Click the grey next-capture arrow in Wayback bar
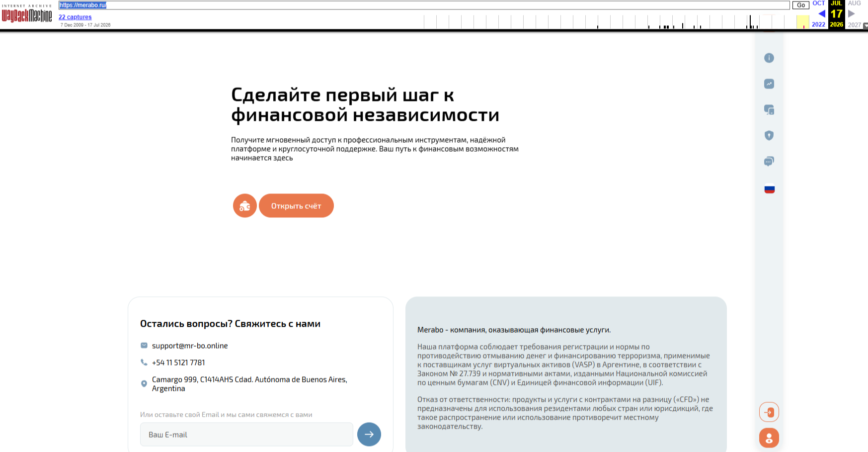Viewport: 868px width, 452px height. click(x=851, y=14)
